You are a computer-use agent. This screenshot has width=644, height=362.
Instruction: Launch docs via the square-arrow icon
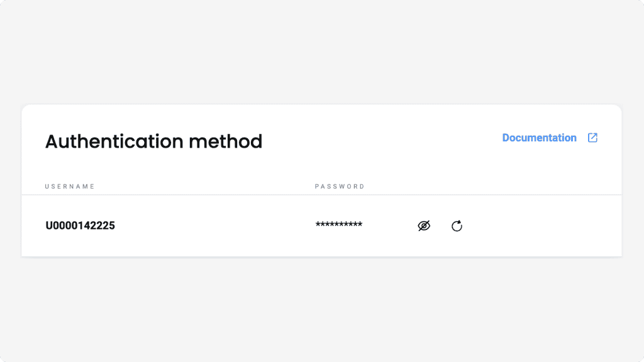[x=592, y=138]
